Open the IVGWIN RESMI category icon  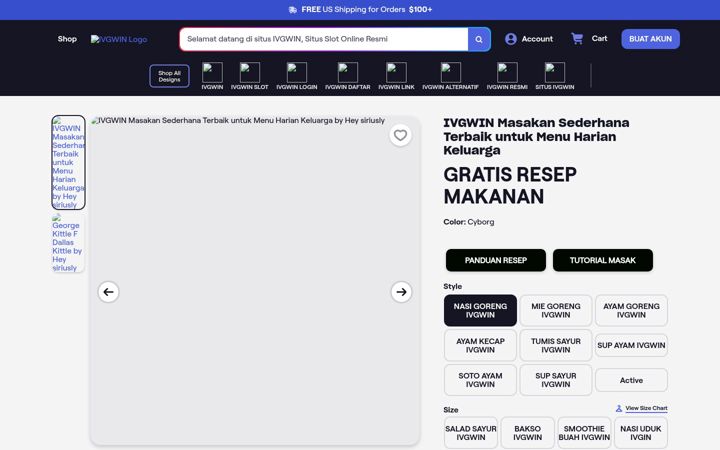click(507, 73)
